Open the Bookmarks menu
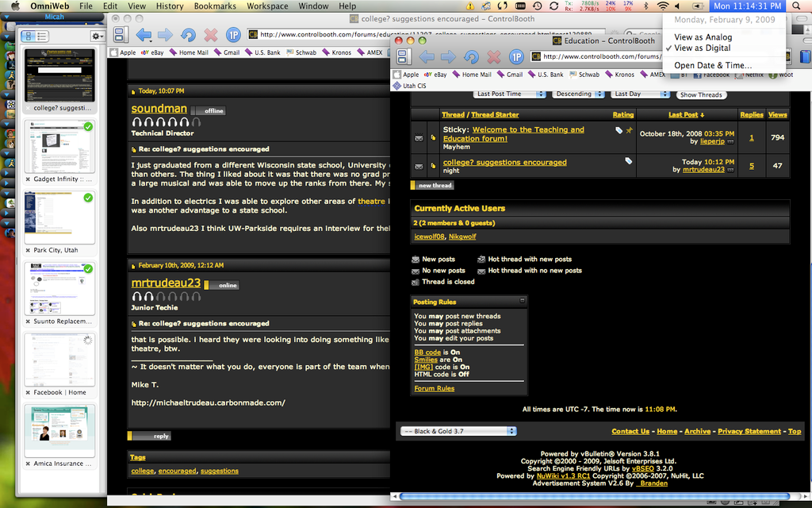This screenshot has height=508, width=812. coord(215,6)
